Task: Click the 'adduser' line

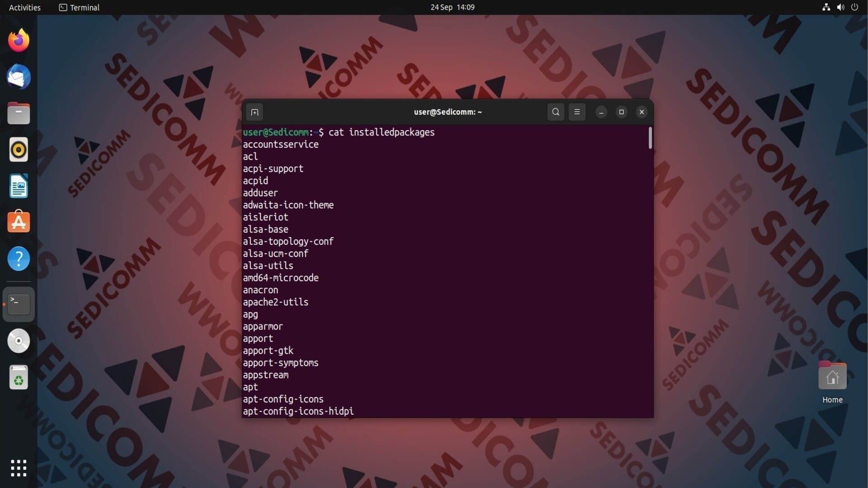Action: [260, 193]
